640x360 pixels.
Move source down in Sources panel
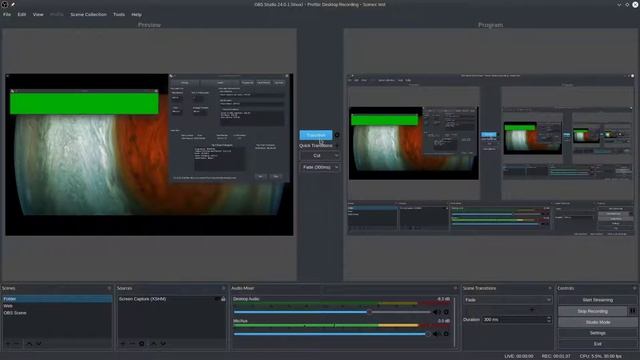point(163,344)
